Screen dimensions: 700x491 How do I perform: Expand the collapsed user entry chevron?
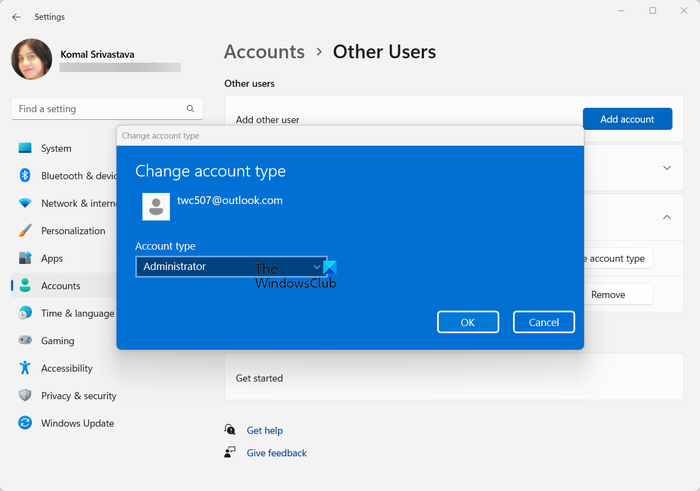coord(667,168)
